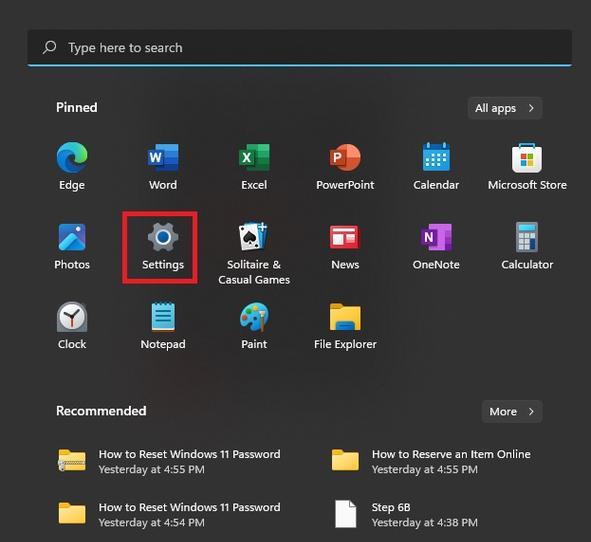This screenshot has width=591, height=542.
Task: Launch Word from pinned apps
Action: click(163, 166)
